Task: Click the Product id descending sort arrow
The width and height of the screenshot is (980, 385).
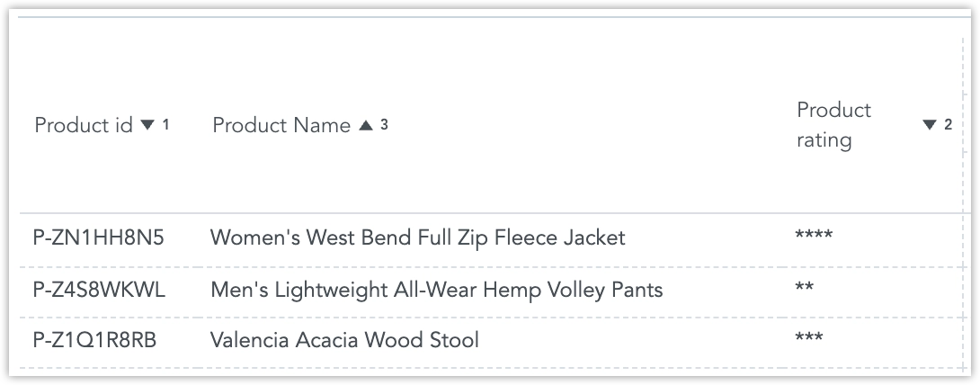Action: click(148, 126)
